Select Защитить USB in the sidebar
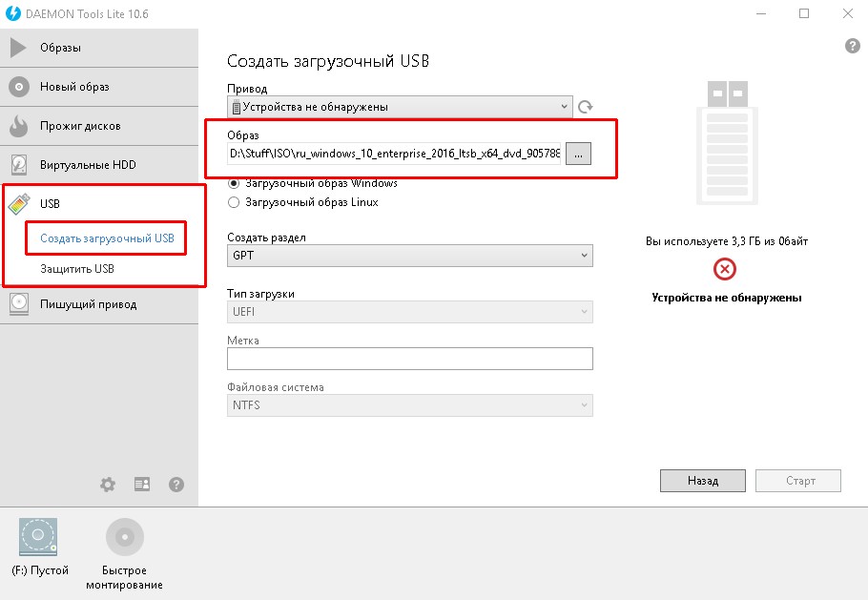The height and width of the screenshot is (600, 868). pyautogui.click(x=77, y=269)
